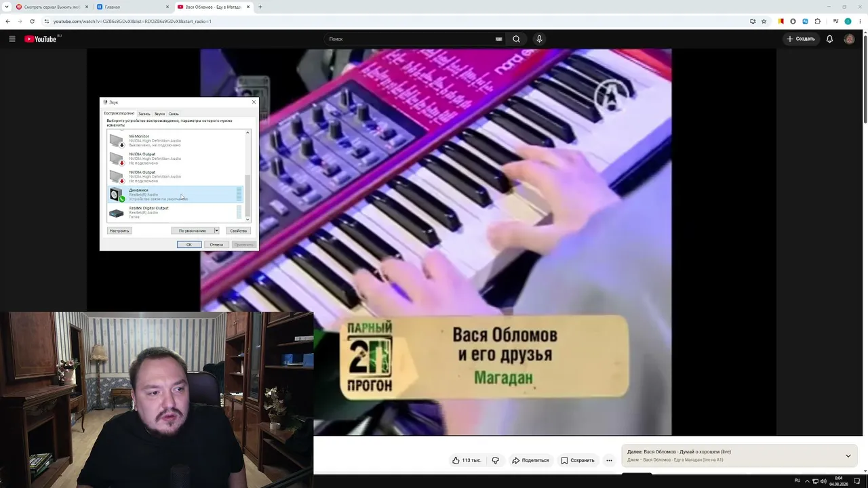The width and height of the screenshot is (868, 488).
Task: Open the taskbar network icon
Action: tap(814, 481)
